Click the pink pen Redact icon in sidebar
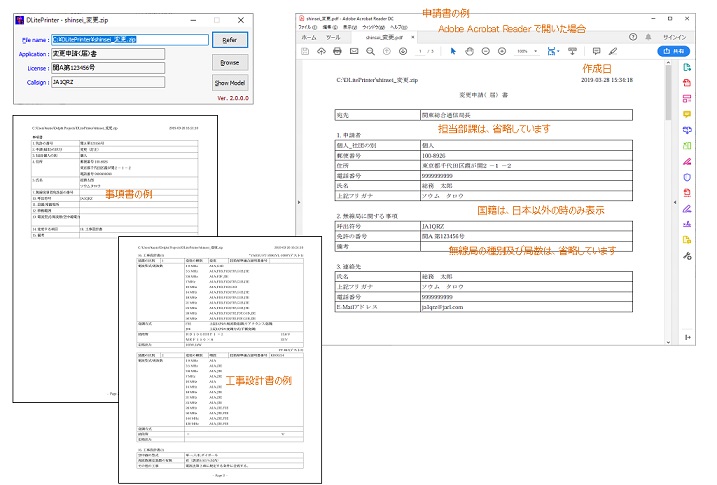This screenshot has width=717, height=485. [687, 161]
